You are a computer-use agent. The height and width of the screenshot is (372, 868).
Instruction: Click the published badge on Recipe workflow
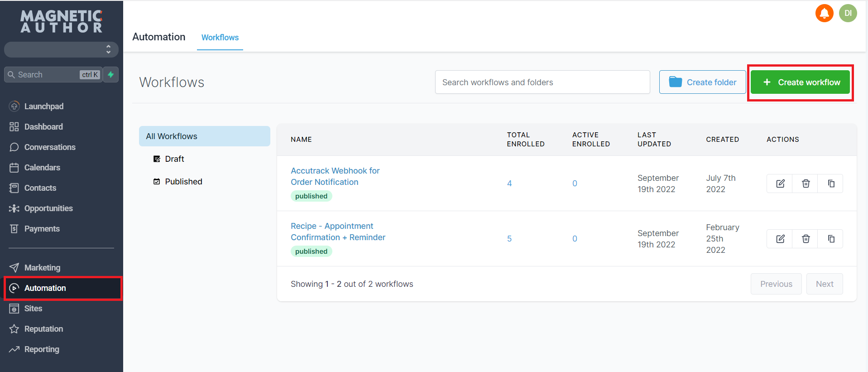tap(311, 251)
